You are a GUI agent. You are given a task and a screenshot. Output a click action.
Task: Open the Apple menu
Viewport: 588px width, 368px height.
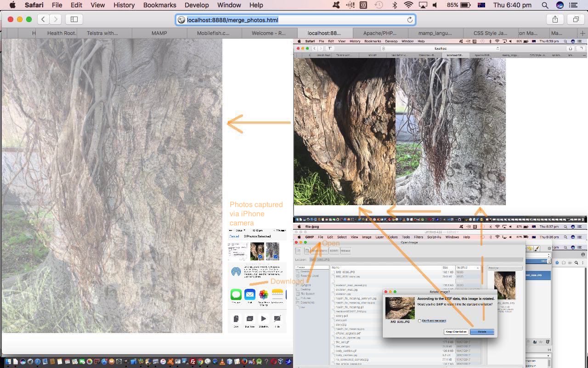pos(12,5)
